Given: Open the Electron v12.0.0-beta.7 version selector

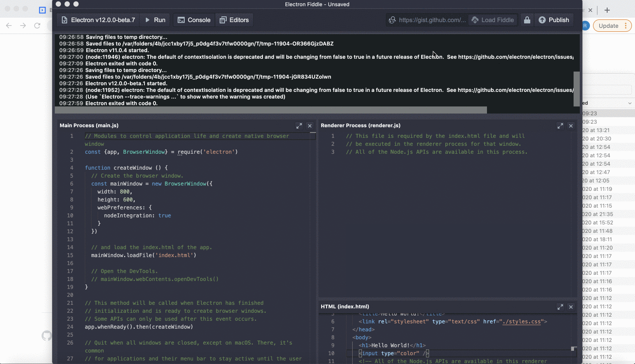Looking at the screenshot, I should [98, 20].
